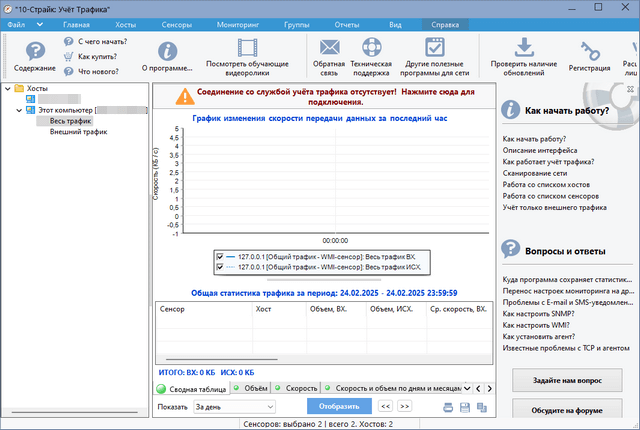
Task: Select Внешний трафик in the tree
Action: pos(78,131)
